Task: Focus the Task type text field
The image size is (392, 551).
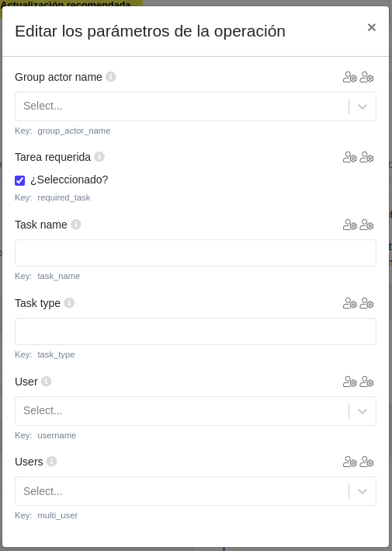Action: (x=196, y=331)
